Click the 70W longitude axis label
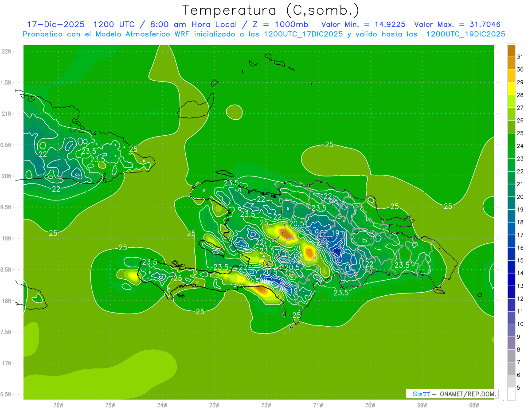532x411 pixels. [x=370, y=405]
